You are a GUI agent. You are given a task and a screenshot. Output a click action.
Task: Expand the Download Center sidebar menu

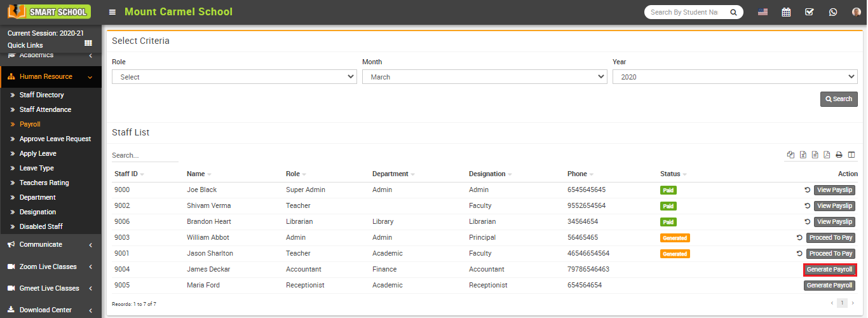coord(51,310)
